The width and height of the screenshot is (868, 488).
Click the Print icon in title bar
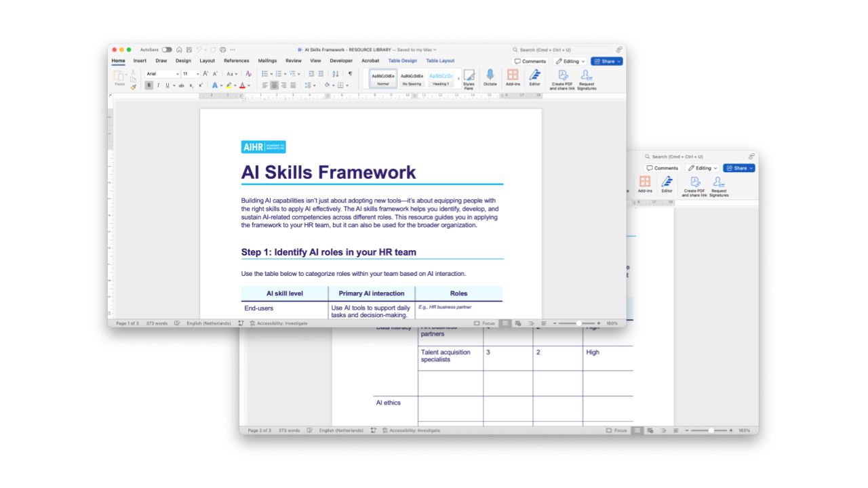222,49
